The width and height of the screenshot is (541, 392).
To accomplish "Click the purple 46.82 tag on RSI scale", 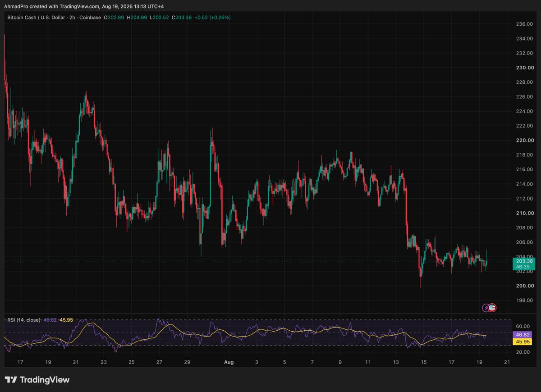I will (x=523, y=335).
